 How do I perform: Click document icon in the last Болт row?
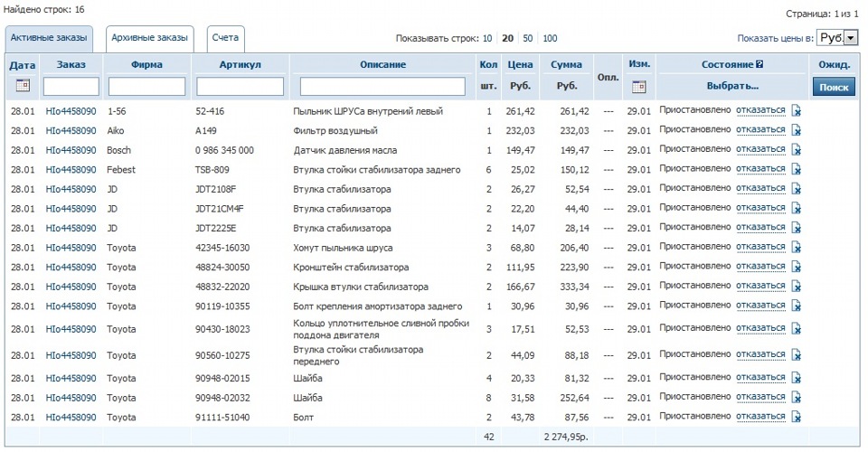(x=797, y=417)
